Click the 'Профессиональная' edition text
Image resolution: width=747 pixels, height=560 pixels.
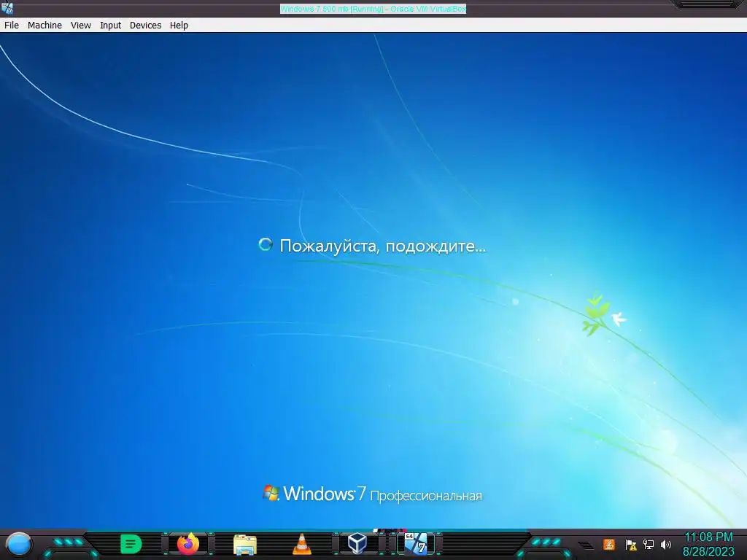[x=426, y=496]
